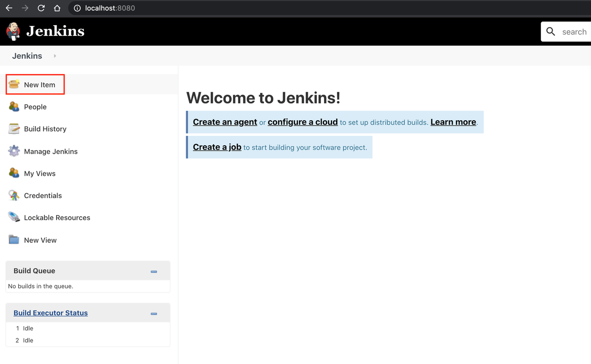Click the Manage Jenkins gear icon
This screenshot has width=591, height=364.
point(14,151)
